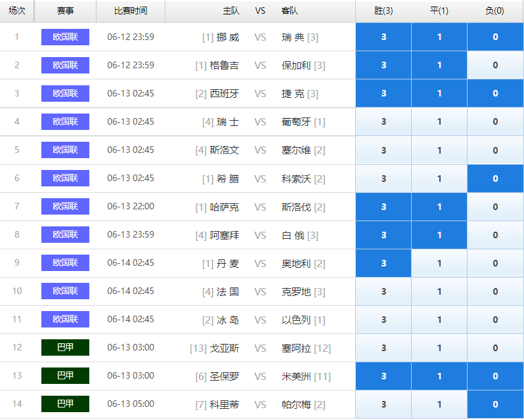Open 巴甲 league tag in match 13 row
Viewport: 524px width, 420px height.
65,375
